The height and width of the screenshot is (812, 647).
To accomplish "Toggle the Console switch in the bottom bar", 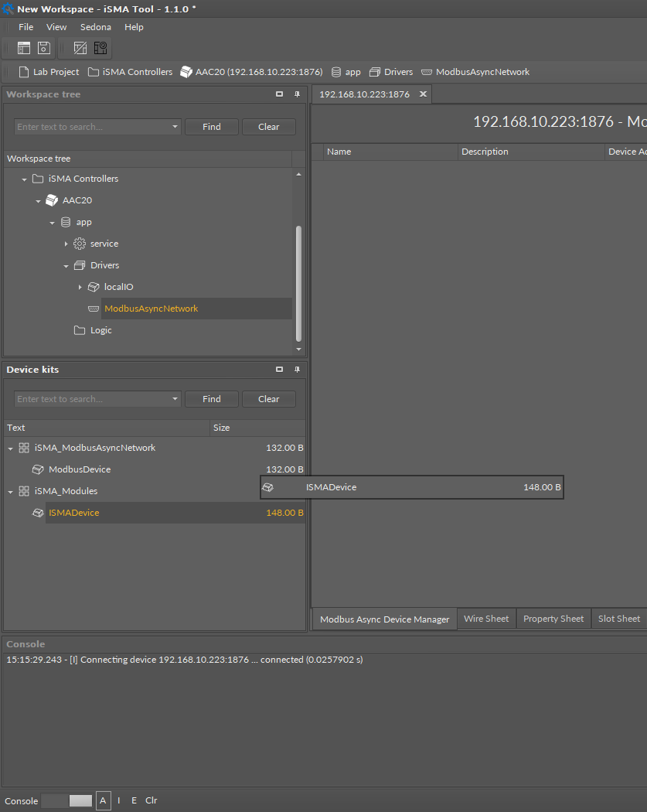I will pos(66,800).
